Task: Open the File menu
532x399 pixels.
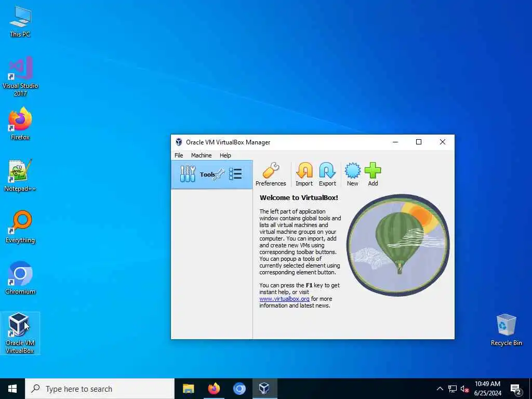Action: (179, 155)
